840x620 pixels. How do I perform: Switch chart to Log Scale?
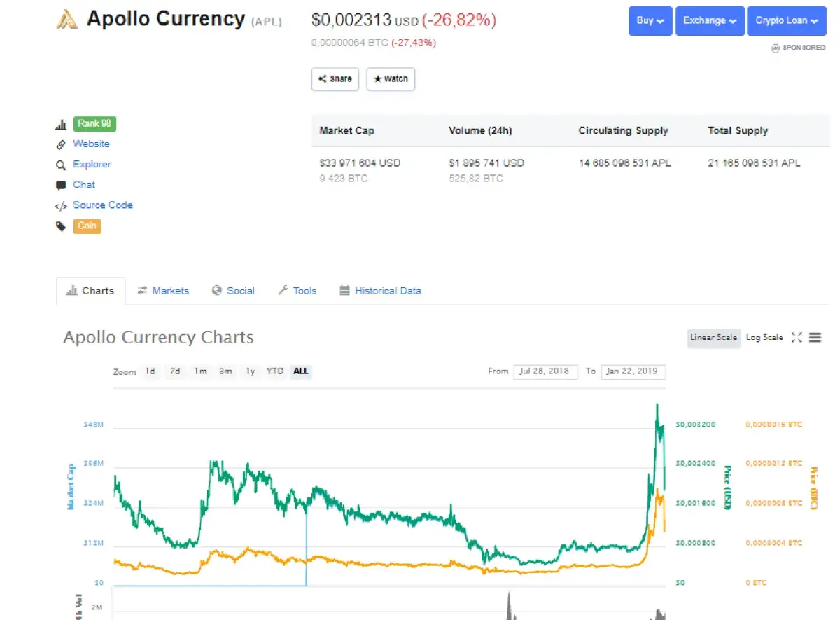pyautogui.click(x=764, y=338)
